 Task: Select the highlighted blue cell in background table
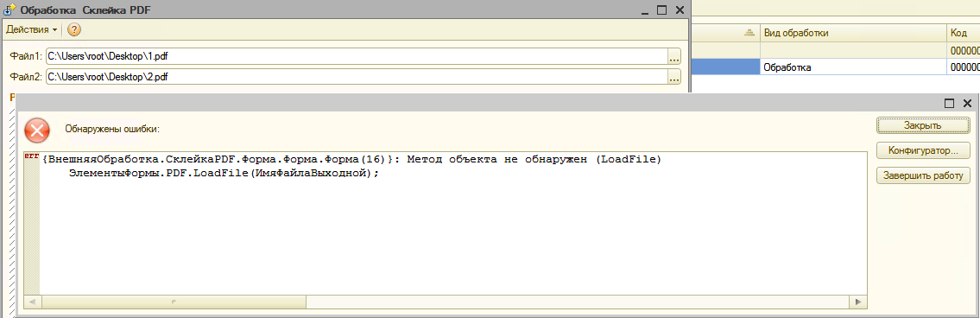[725, 67]
